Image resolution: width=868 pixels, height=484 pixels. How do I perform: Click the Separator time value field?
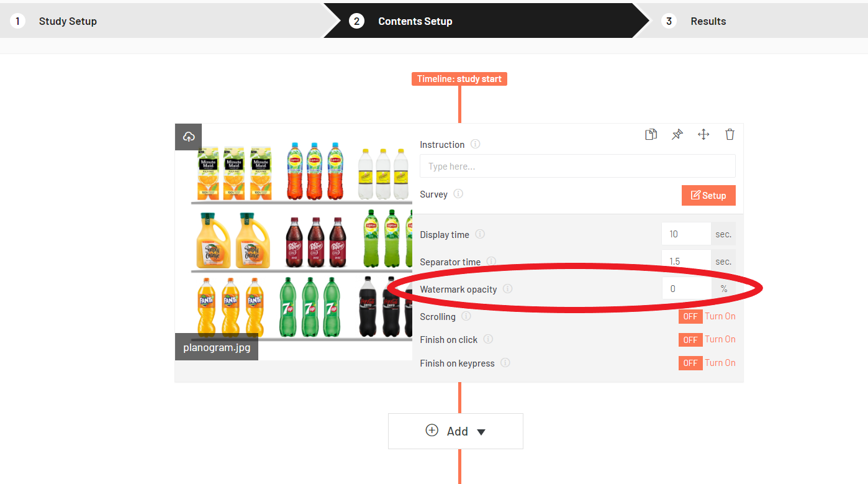[x=686, y=262]
